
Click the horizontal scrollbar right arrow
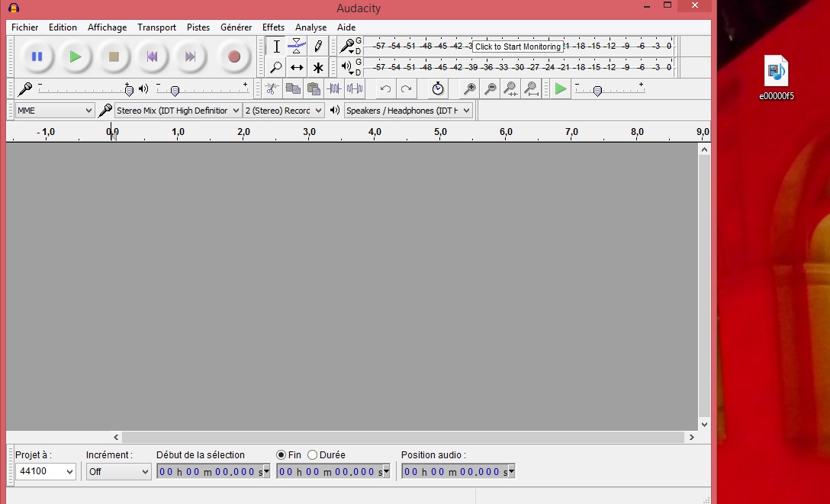click(x=691, y=438)
